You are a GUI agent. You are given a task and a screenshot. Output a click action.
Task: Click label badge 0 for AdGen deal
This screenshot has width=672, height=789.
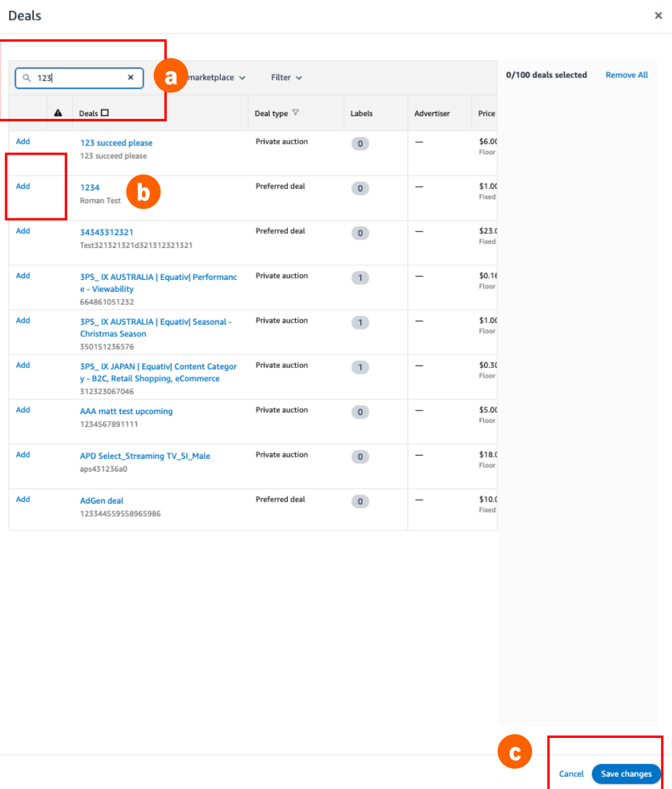point(360,502)
